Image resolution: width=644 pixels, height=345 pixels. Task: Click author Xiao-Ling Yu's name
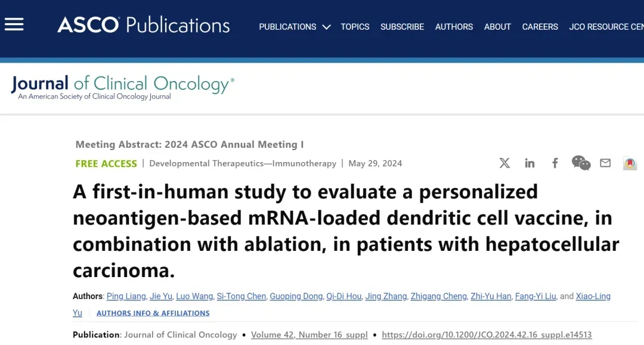[593, 296]
